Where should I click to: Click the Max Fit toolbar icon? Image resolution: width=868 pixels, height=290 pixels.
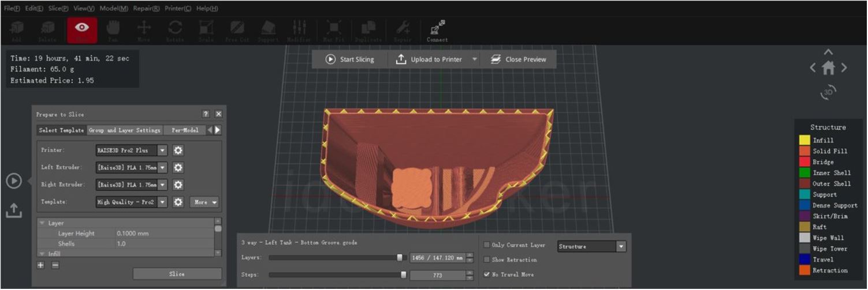click(334, 30)
